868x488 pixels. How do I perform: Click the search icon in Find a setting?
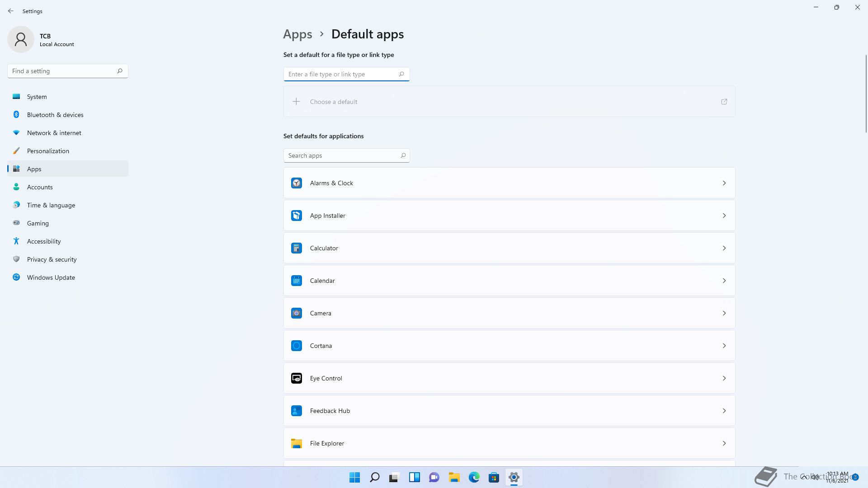[120, 71]
